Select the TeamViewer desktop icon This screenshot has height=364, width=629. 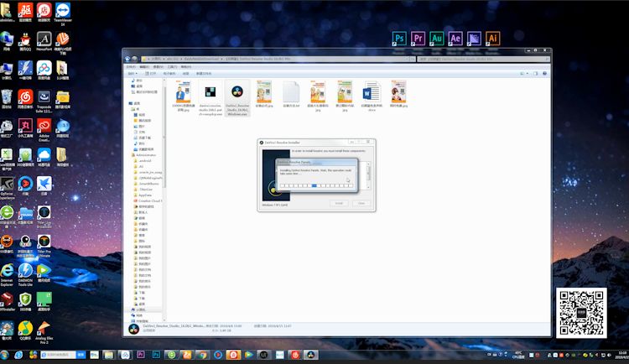[x=63, y=13]
